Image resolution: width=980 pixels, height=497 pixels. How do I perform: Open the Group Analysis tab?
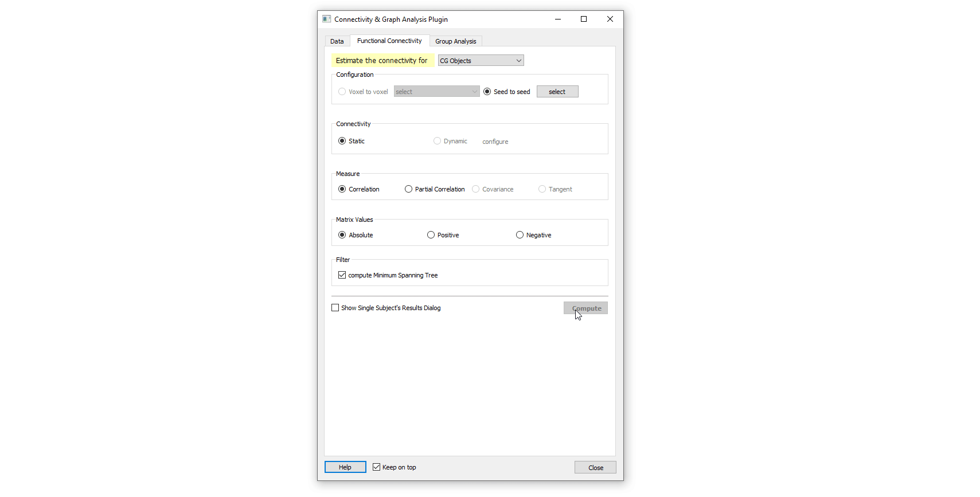(455, 41)
